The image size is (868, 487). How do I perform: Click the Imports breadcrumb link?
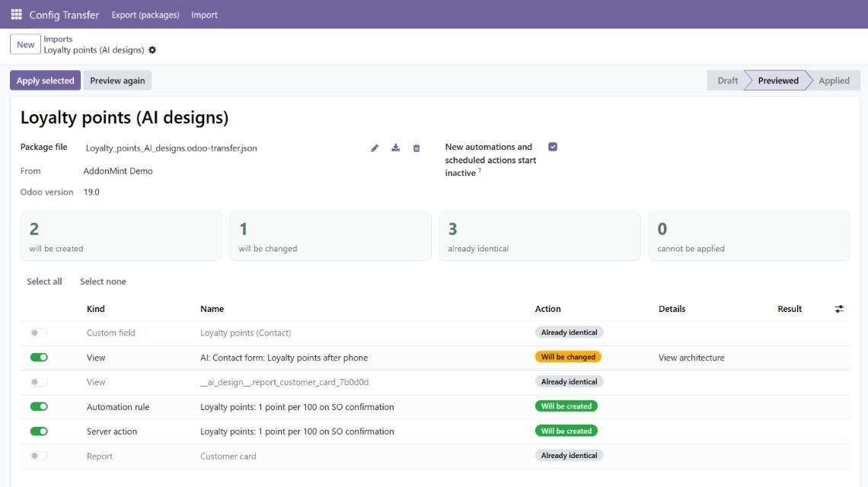coord(58,39)
